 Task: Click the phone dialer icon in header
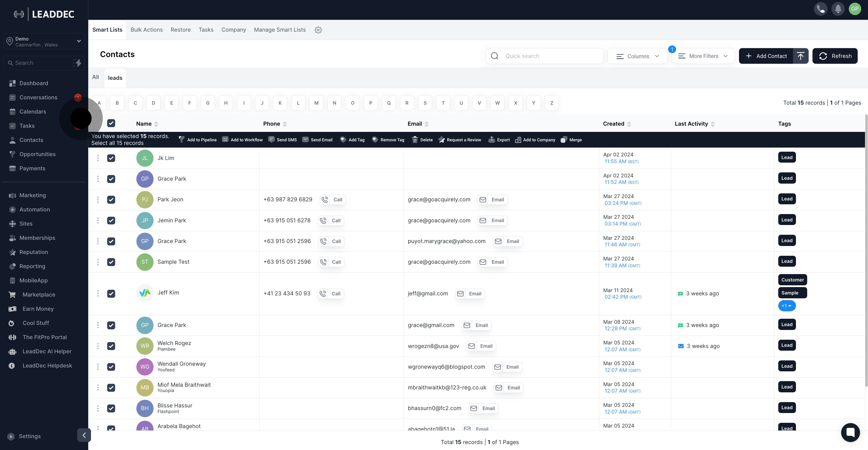(x=820, y=9)
